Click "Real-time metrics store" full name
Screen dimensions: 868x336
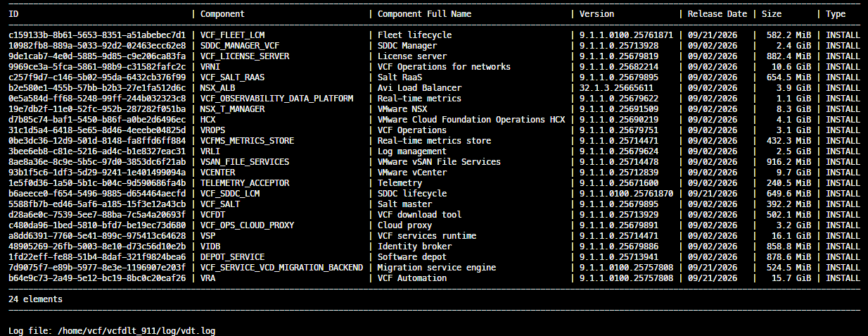click(x=434, y=141)
